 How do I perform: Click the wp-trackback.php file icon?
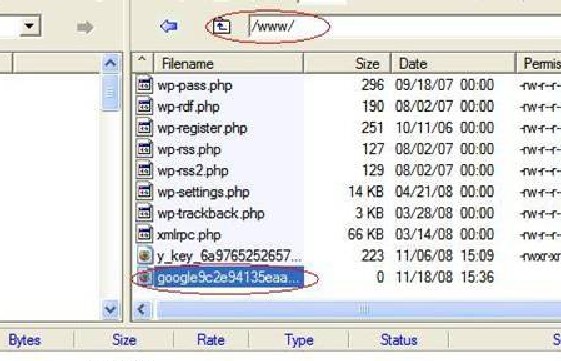coord(144,213)
